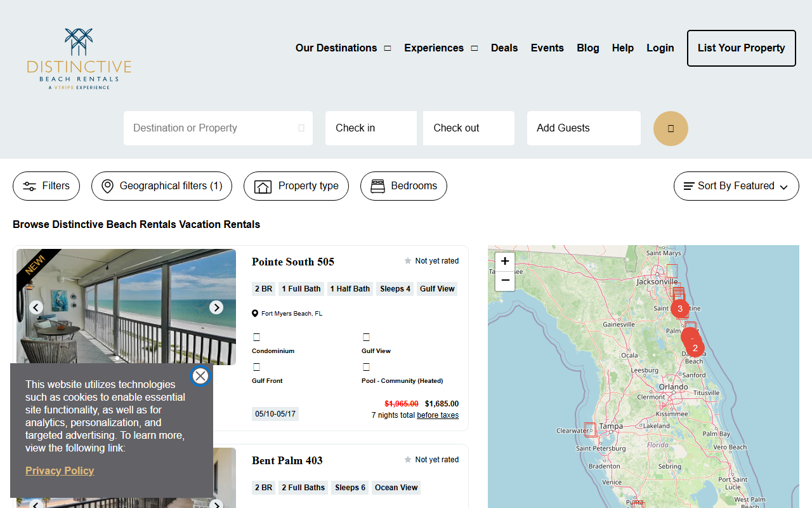Viewport: 812px width, 508px height.
Task: Expand the Experiences menu
Action: (441, 48)
